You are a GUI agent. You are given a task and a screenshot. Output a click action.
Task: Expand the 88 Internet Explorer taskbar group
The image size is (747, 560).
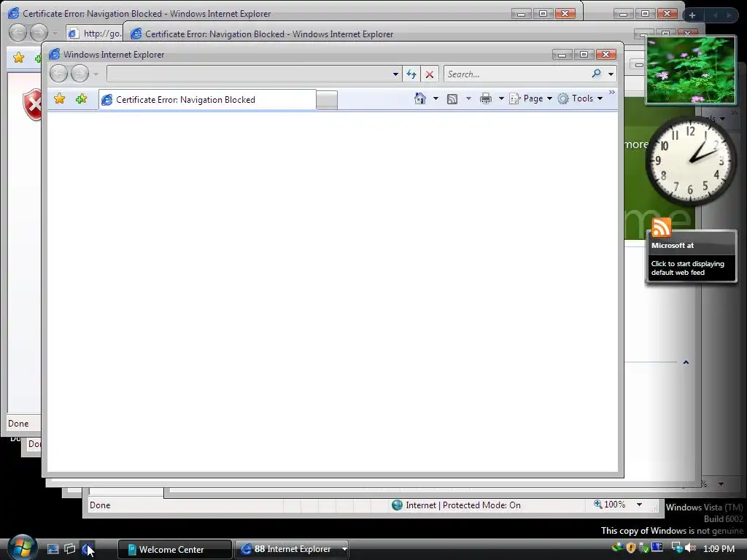344,549
